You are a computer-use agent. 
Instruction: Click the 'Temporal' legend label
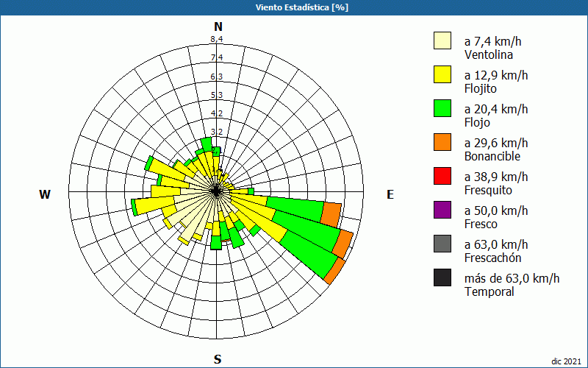pyautogui.click(x=490, y=291)
